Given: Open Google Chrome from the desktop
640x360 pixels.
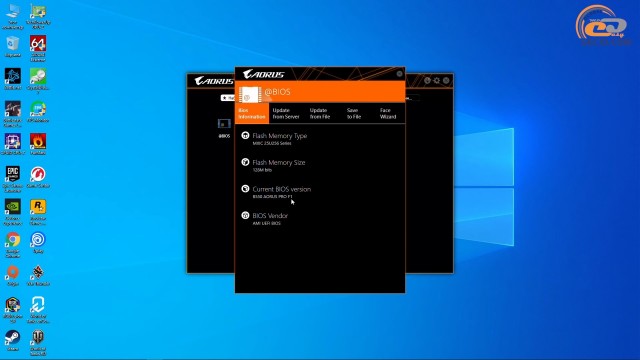Looking at the screenshot, I should tap(13, 244).
